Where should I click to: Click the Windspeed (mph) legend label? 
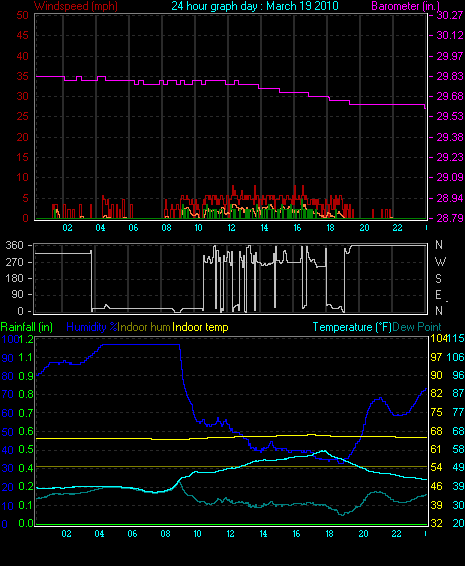click(76, 6)
